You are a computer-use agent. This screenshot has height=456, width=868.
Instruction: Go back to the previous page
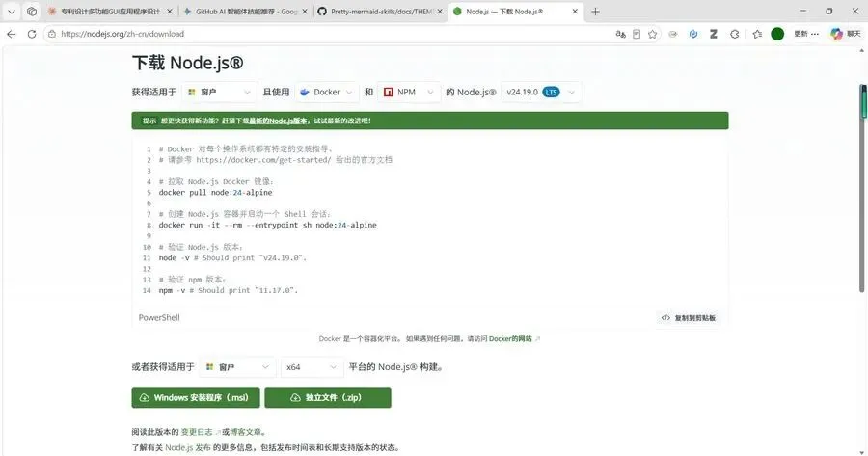[x=11, y=34]
